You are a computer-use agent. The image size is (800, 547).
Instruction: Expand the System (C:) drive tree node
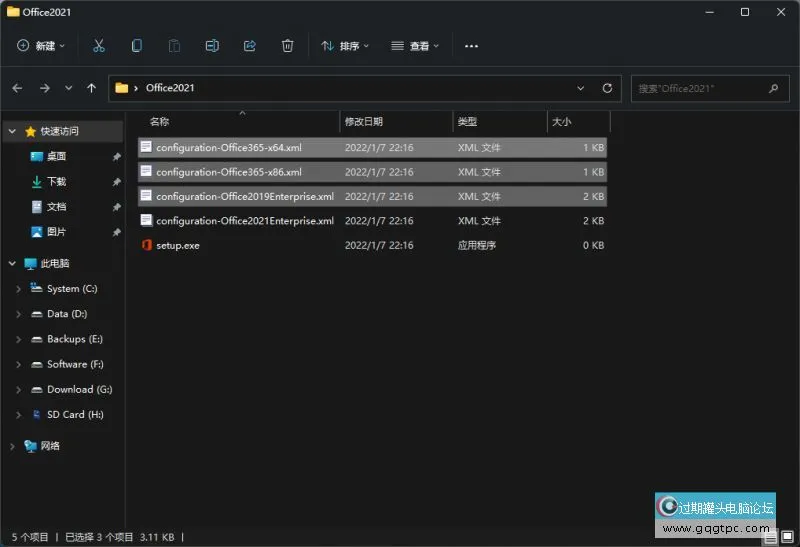(x=18, y=289)
